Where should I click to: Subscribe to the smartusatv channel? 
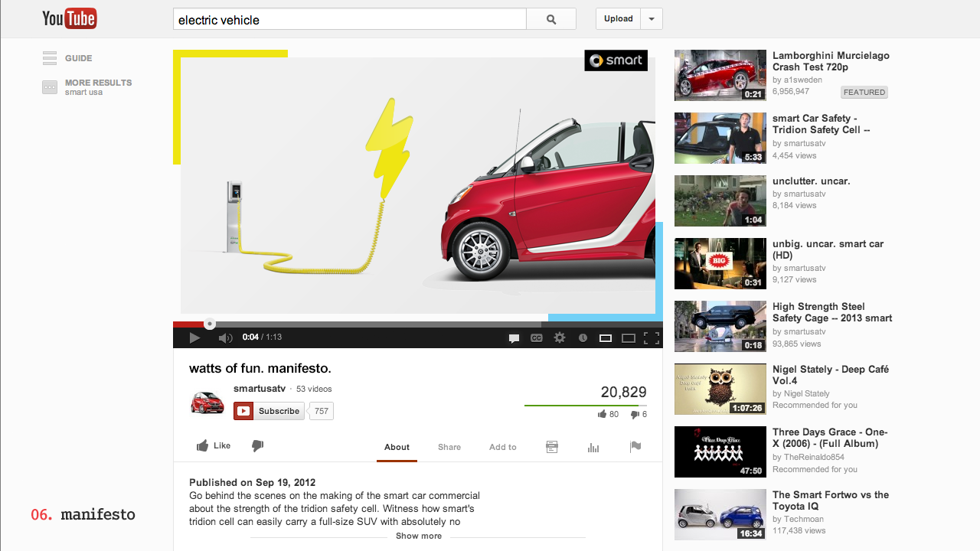pos(269,411)
